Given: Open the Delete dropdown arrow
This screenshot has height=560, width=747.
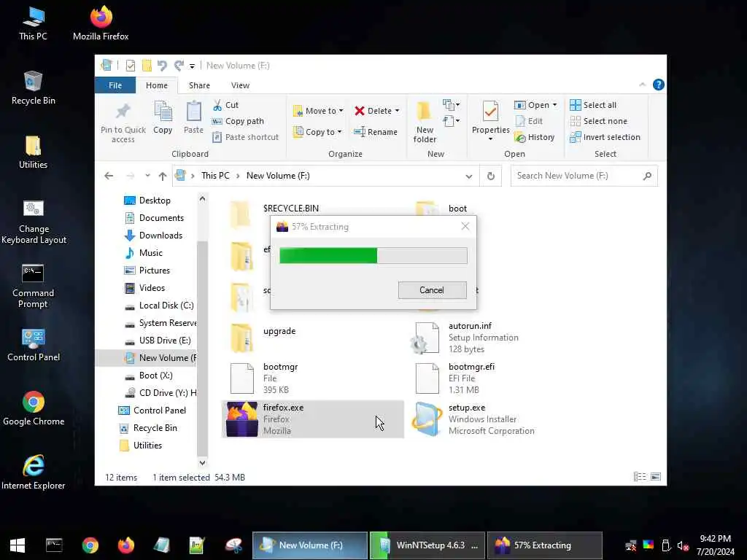Looking at the screenshot, I should [398, 111].
